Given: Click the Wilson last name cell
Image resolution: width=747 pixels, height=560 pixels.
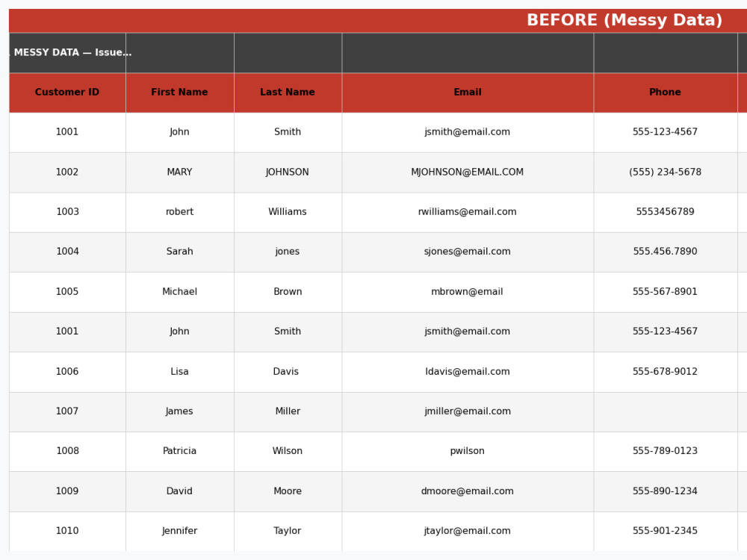Looking at the screenshot, I should 288,452.
